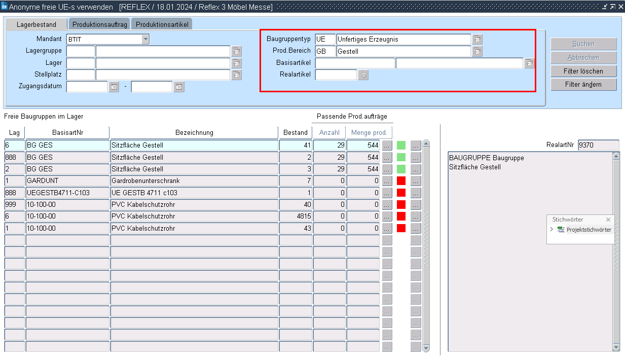Click the Filter ändern button
The height and width of the screenshot is (364, 625).
tap(583, 85)
